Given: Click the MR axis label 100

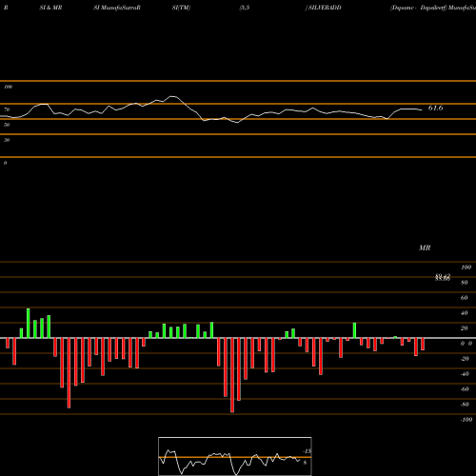Looking at the screenshot, I should pyautogui.click(x=466, y=268).
